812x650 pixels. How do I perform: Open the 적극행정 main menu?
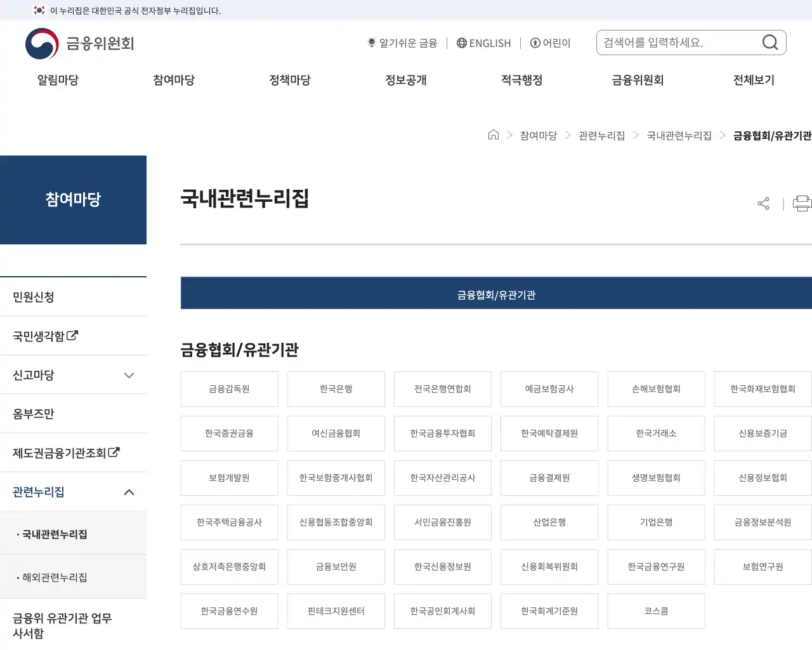click(x=522, y=80)
